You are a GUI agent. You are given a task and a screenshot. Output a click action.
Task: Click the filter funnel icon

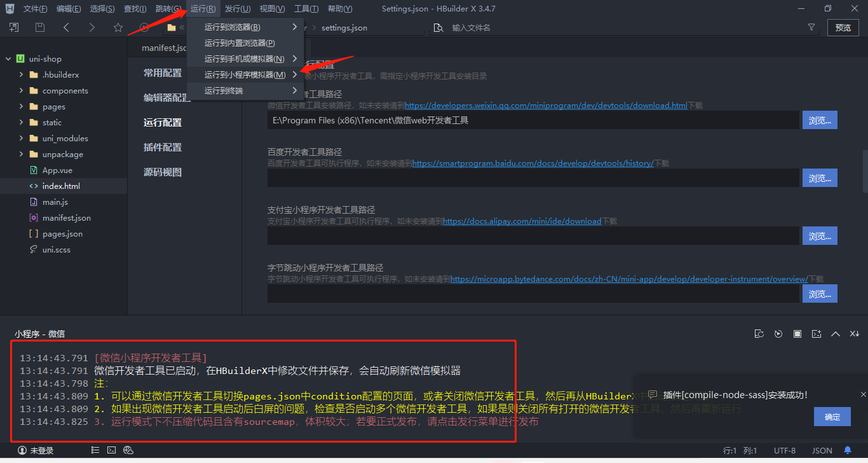[811, 27]
